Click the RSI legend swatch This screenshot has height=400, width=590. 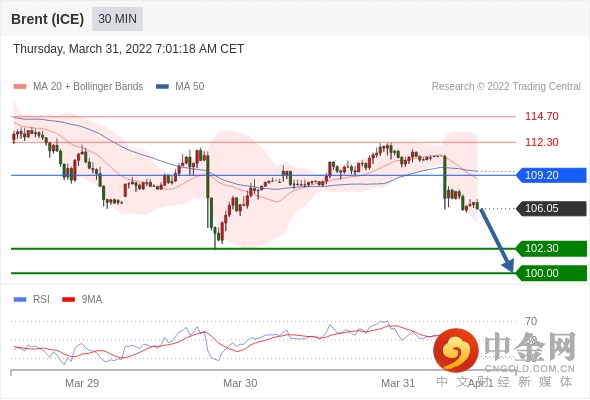[20, 300]
